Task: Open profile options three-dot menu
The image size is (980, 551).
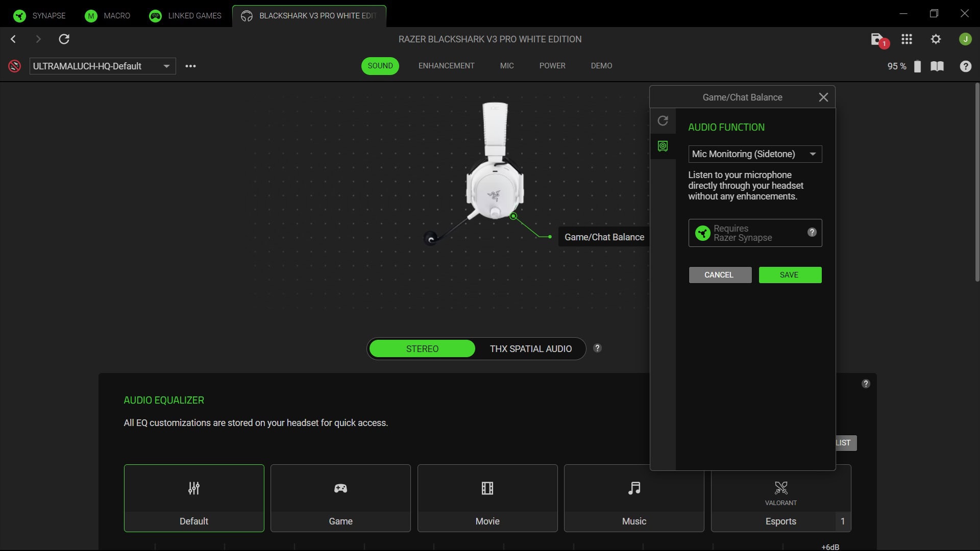Action: click(190, 66)
